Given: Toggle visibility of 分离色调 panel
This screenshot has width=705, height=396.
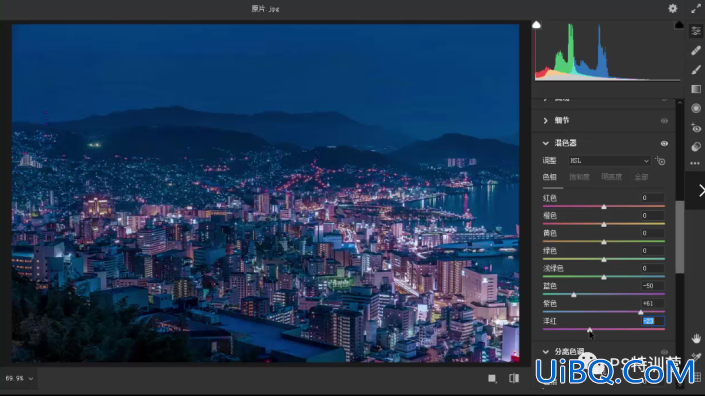Looking at the screenshot, I should coord(664,352).
